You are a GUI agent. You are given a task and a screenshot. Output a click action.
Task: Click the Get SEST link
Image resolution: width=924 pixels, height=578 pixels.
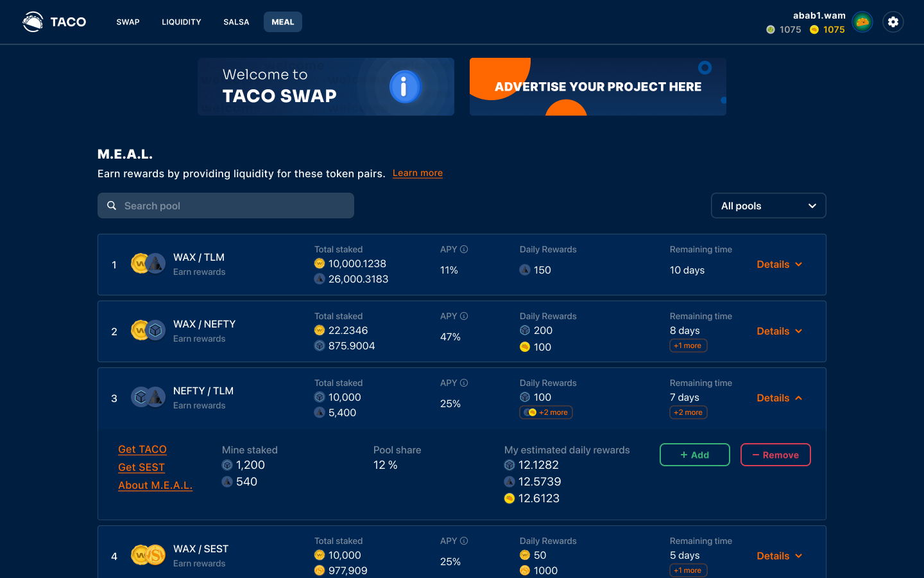point(142,468)
